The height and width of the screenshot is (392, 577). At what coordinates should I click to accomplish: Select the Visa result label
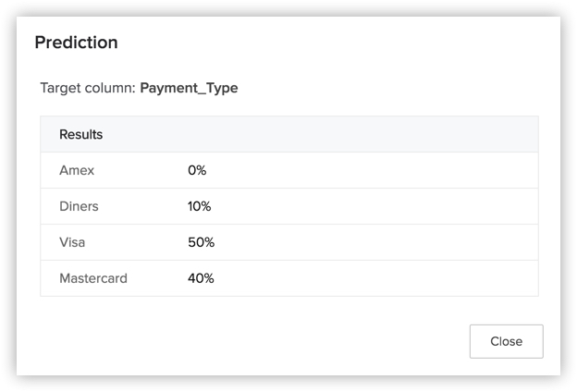pyautogui.click(x=72, y=242)
